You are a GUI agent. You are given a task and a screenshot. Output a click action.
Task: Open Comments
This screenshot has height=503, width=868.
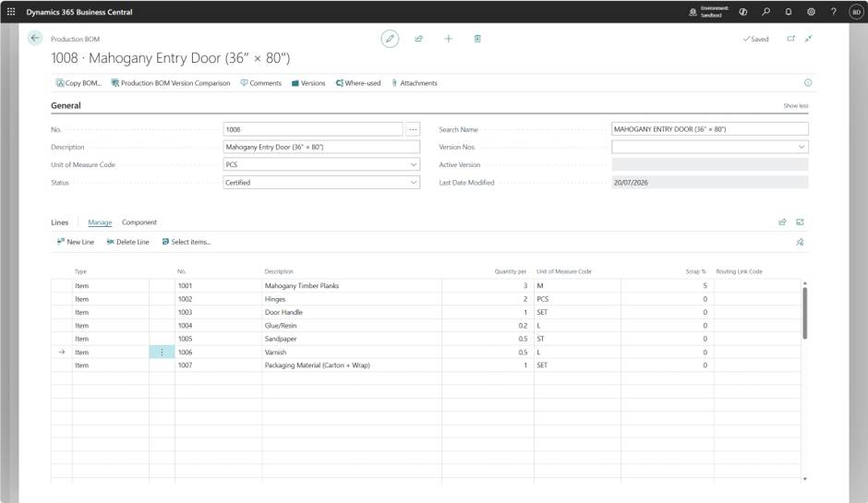(x=260, y=83)
